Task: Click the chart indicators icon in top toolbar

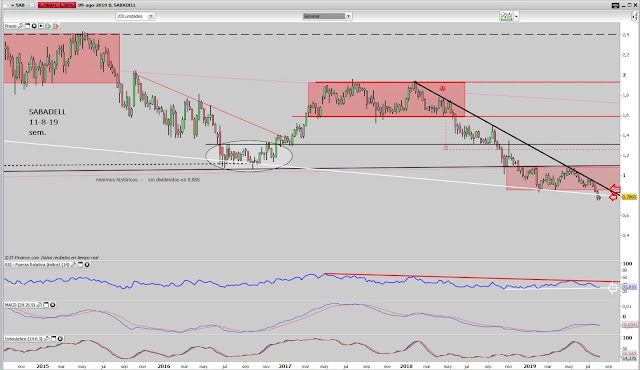Action: pyautogui.click(x=507, y=16)
